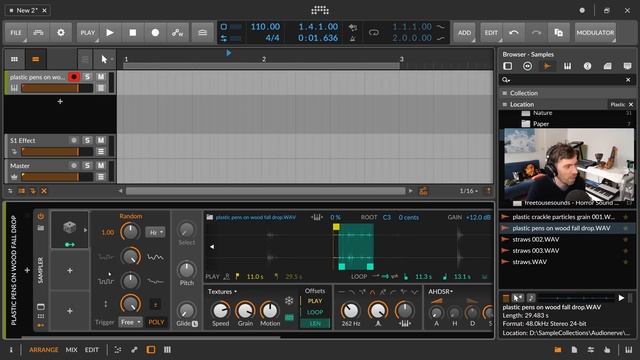Image resolution: width=640 pixels, height=360 pixels.
Task: Add a new track with the plus button
Action: [x=60, y=101]
